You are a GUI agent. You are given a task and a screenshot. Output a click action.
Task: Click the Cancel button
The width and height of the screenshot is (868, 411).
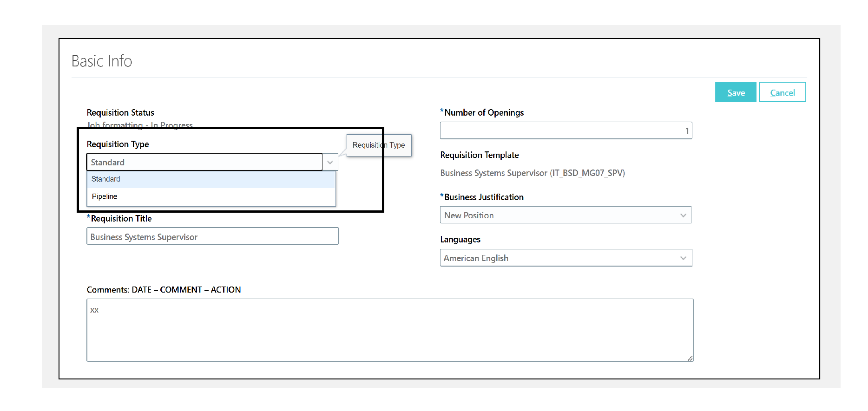pyautogui.click(x=782, y=92)
